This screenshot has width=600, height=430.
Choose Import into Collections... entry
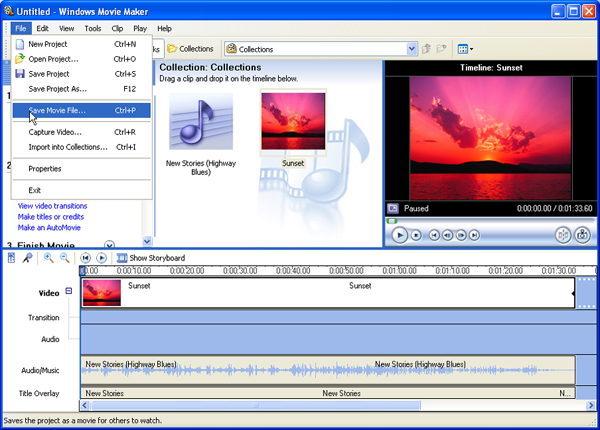(x=82, y=147)
